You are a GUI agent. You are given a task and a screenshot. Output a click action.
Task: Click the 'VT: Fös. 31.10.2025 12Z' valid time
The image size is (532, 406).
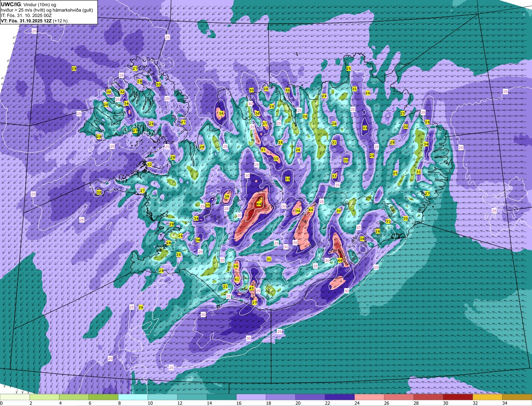(26, 21)
